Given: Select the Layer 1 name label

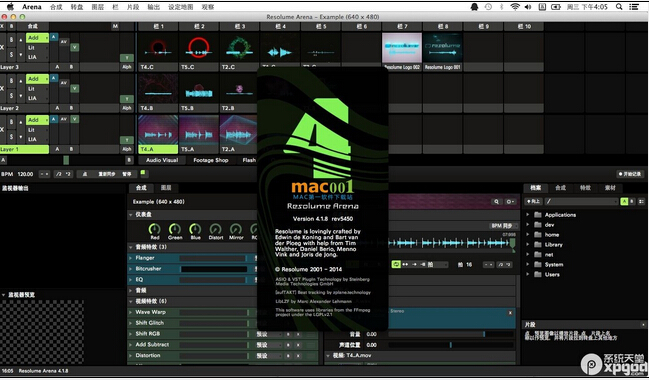Looking at the screenshot, I should click(24, 149).
